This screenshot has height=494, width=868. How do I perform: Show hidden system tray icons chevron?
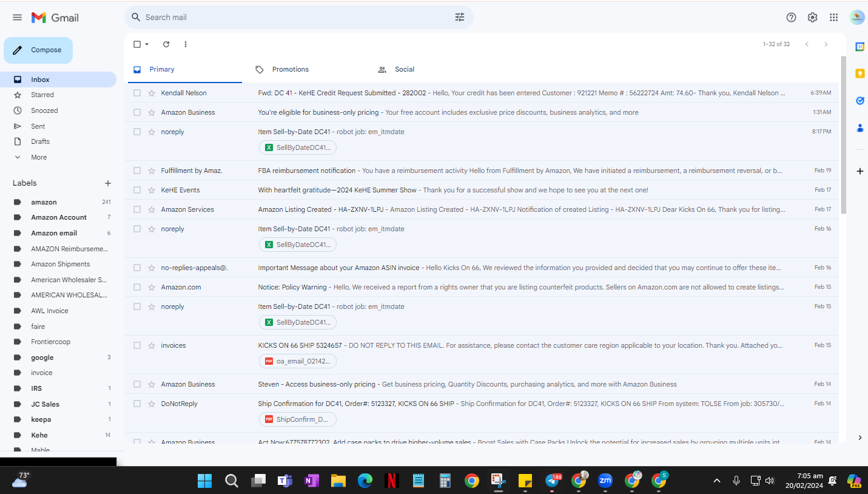tap(717, 481)
